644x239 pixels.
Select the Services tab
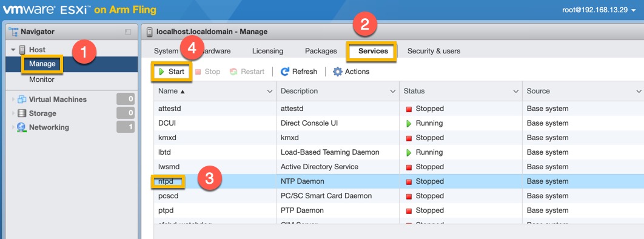tap(373, 51)
